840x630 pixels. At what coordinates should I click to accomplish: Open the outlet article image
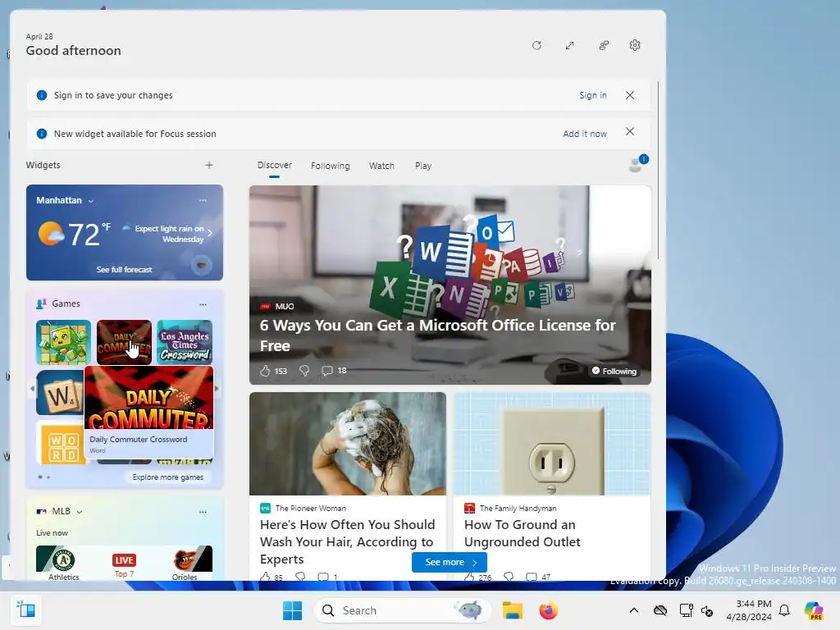pos(552,444)
